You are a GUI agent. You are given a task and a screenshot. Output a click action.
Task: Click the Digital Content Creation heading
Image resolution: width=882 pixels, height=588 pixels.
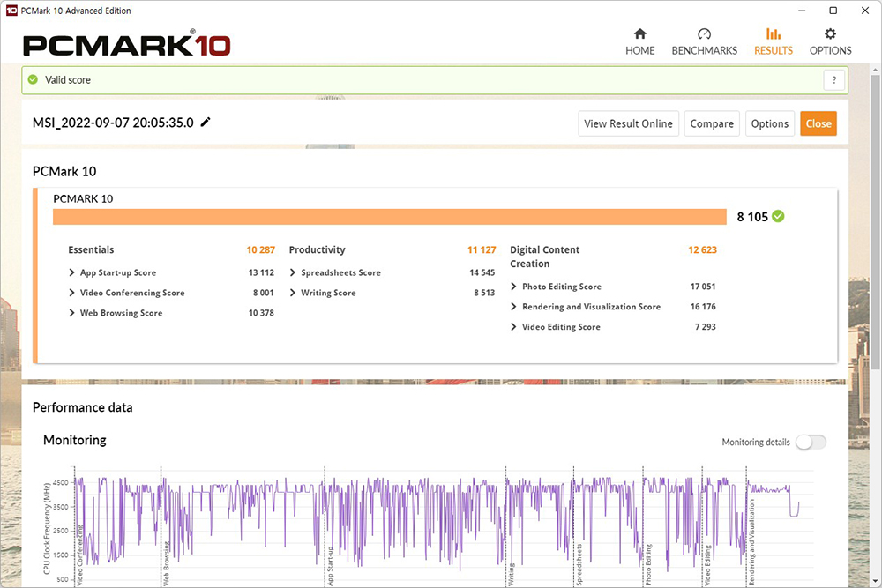544,257
